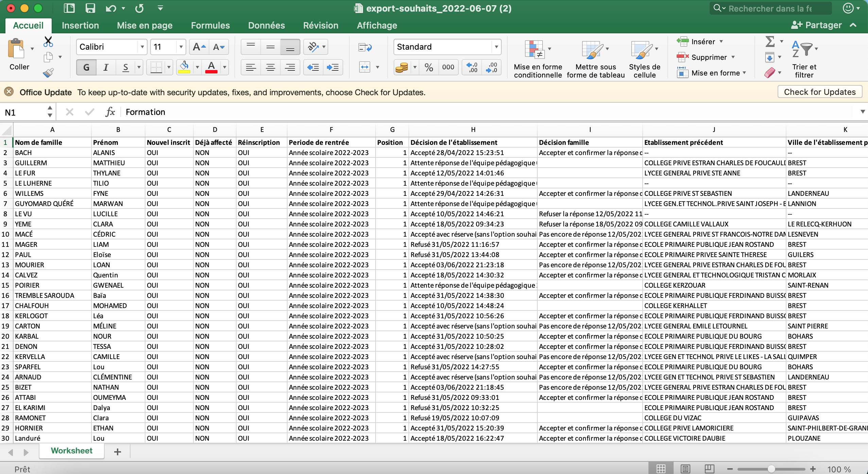Align text to top icon
868x474 pixels.
(x=251, y=47)
